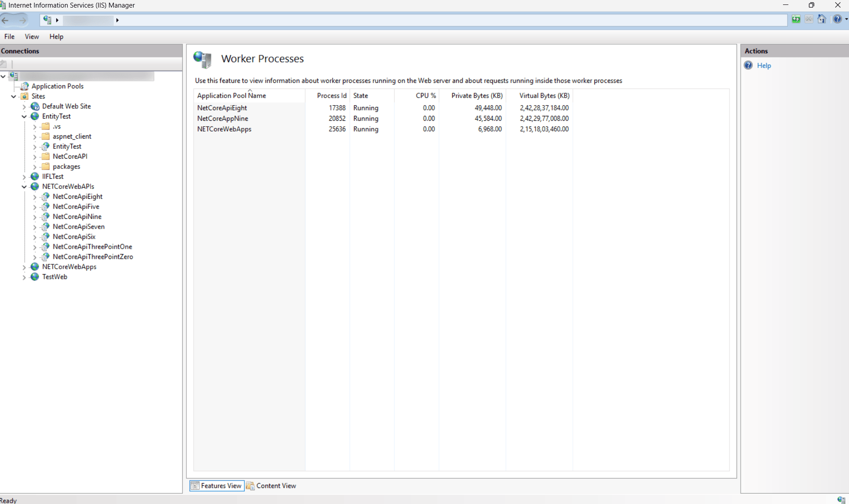
Task: Select NetCoreApiThreePointOne in the tree
Action: [x=92, y=247]
